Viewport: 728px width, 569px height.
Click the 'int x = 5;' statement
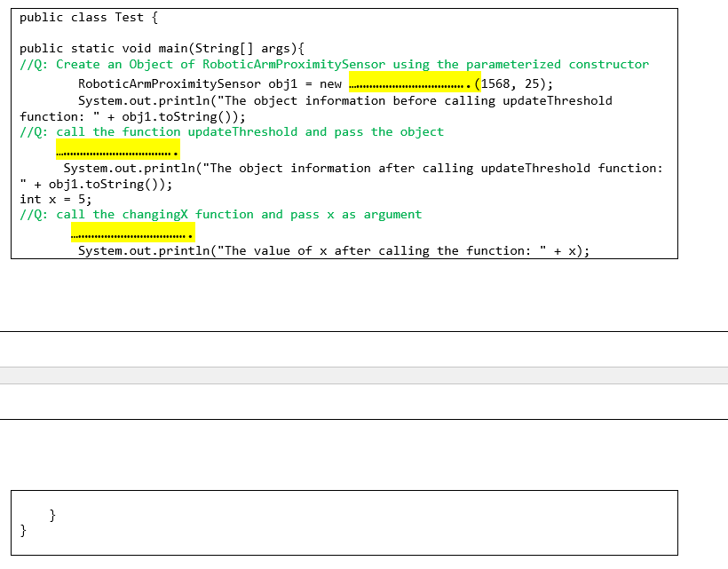[x=54, y=200]
